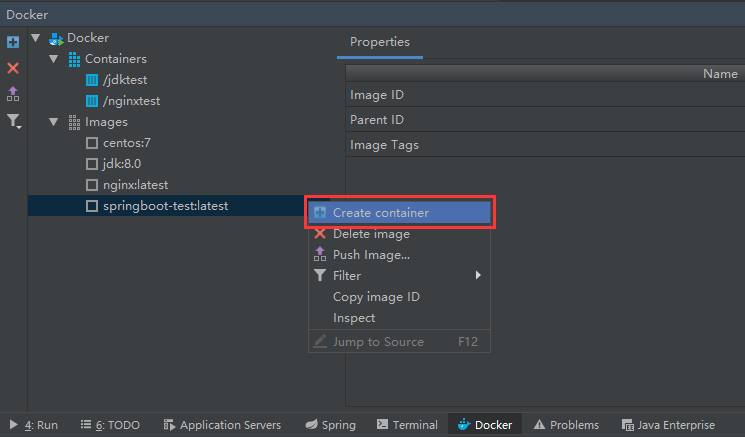Click the Docker whale icon in bottom bar
Image resolution: width=745 pixels, height=437 pixels.
point(464,424)
